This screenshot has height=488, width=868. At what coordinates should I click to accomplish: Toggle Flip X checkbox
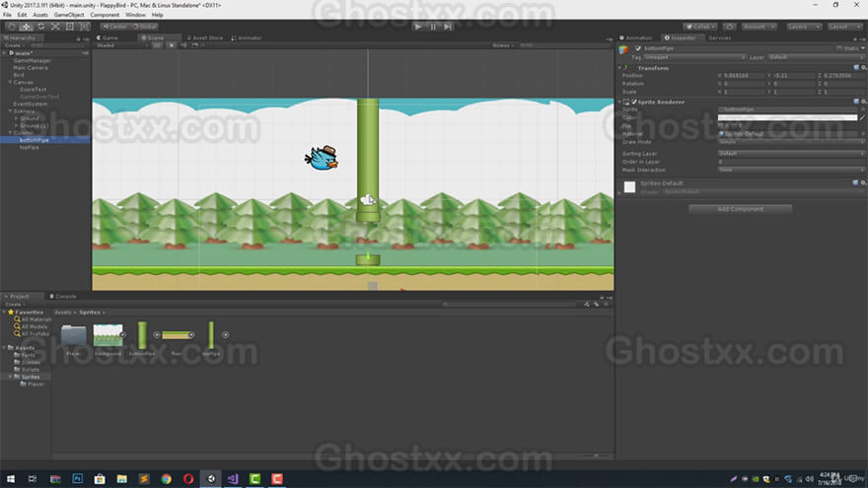[x=721, y=125]
